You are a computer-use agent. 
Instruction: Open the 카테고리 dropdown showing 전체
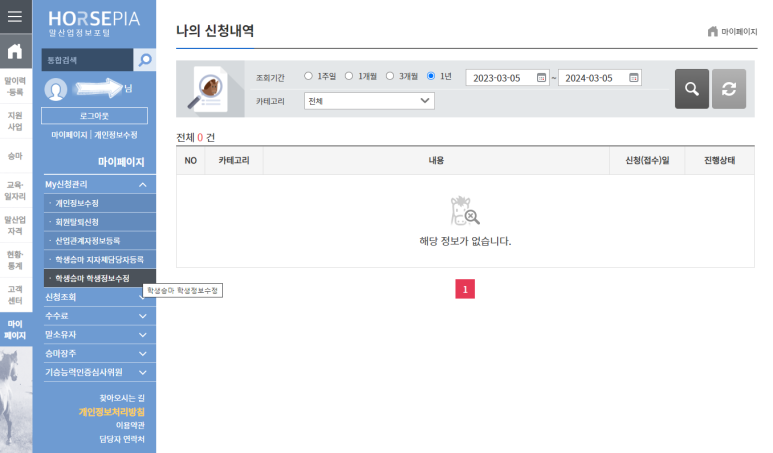click(369, 101)
